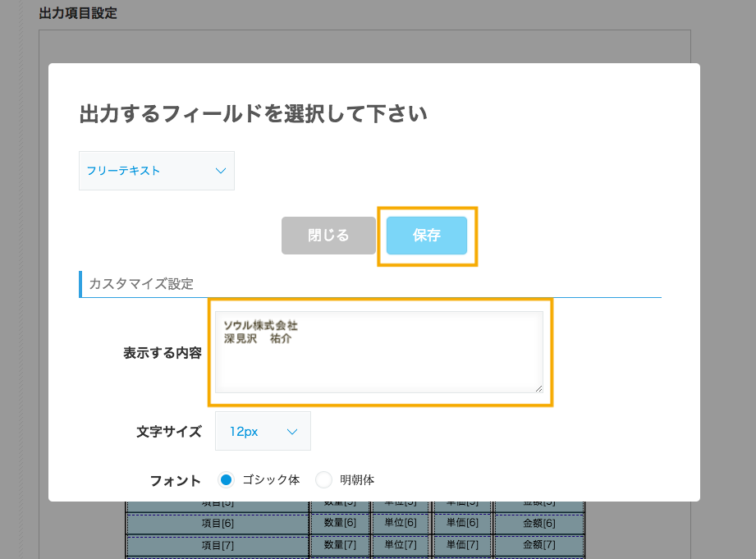Click the 単位[6] table cell
The width and height of the screenshot is (756, 559).
pyautogui.click(x=400, y=523)
